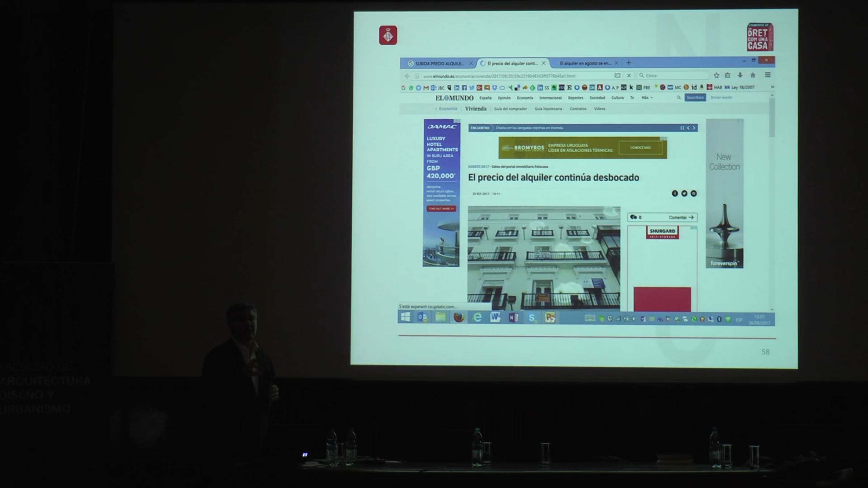Click the bookmarks list icon in toolbar
Viewport: 868px width, 488px height.
click(727, 75)
